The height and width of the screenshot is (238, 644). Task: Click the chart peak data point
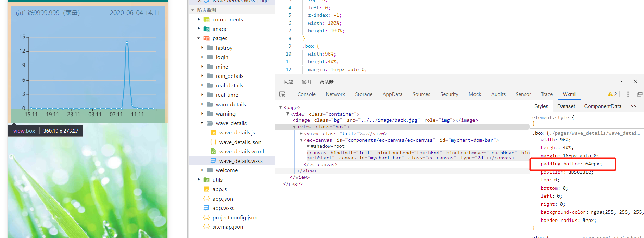tap(127, 43)
